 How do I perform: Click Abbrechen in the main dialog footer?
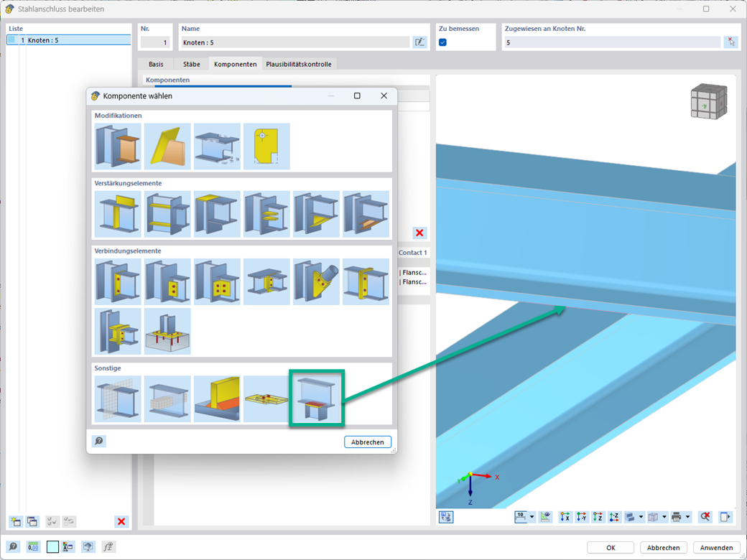point(663,548)
